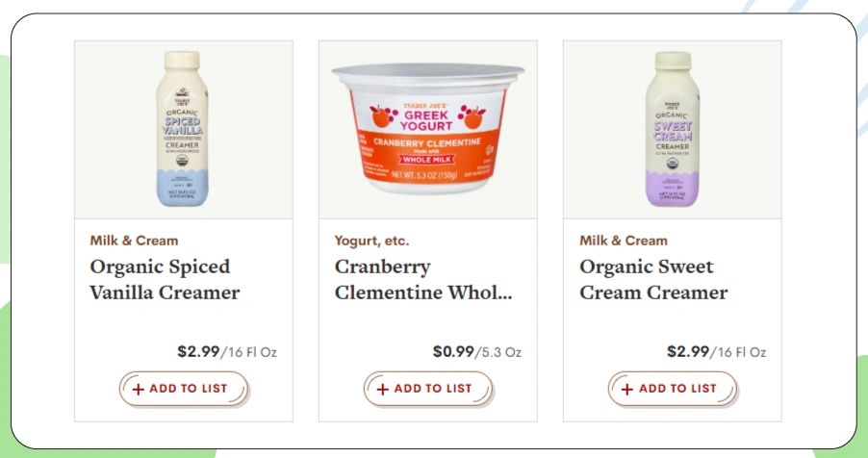Click plus icon under Cranberry Clementine yogurt
The height and width of the screenshot is (458, 868).
coord(383,390)
